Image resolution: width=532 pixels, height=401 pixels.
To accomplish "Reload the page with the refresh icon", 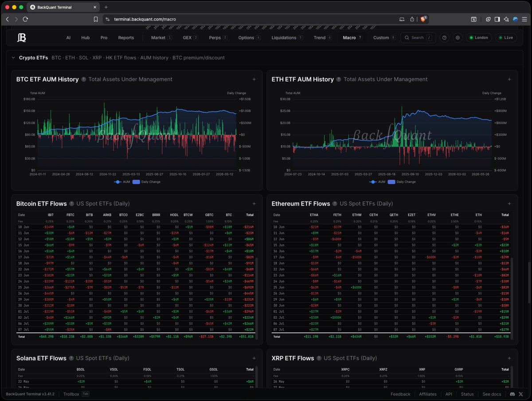I will click(x=26, y=19).
